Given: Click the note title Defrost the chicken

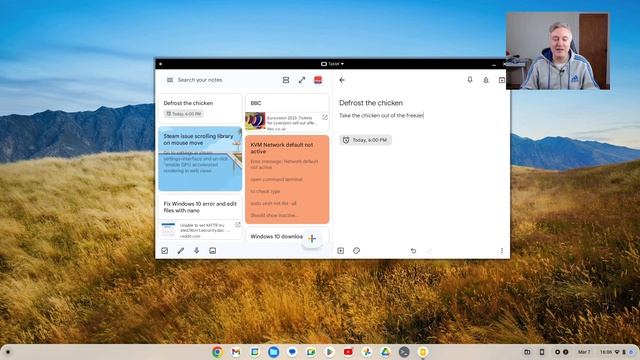Looking at the screenshot, I should [371, 103].
